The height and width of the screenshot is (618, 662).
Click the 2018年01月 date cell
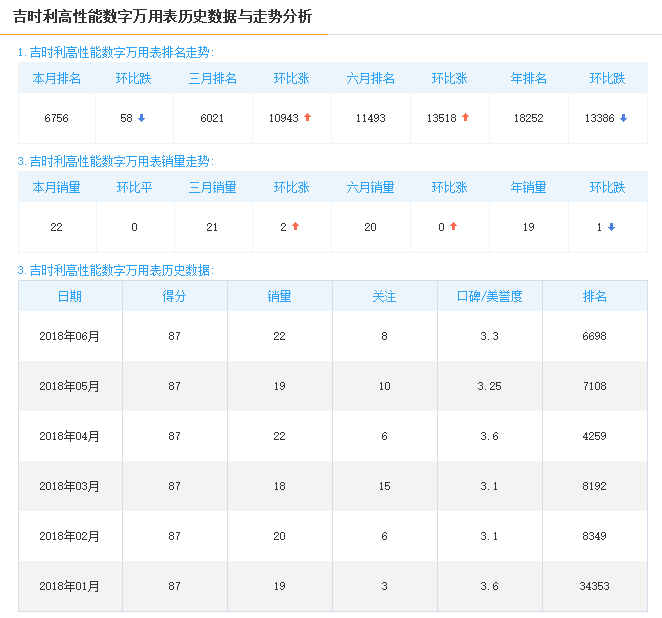[x=70, y=586]
